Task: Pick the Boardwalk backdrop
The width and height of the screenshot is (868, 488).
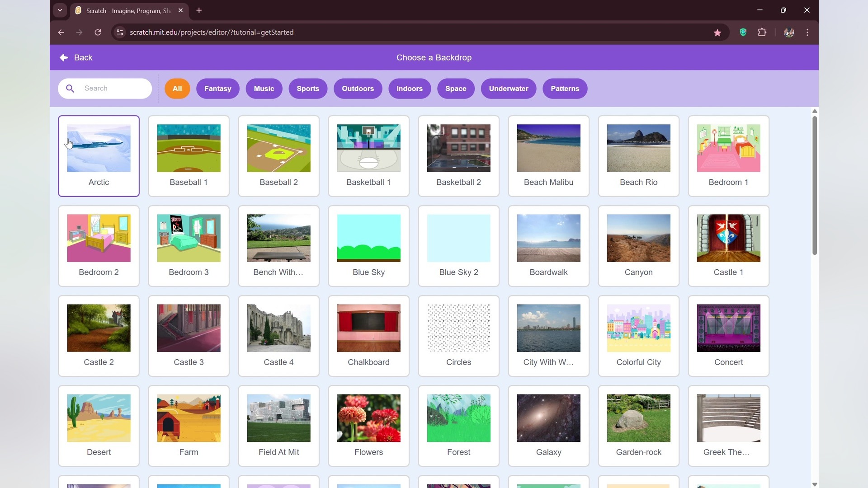Action: pos(548,246)
